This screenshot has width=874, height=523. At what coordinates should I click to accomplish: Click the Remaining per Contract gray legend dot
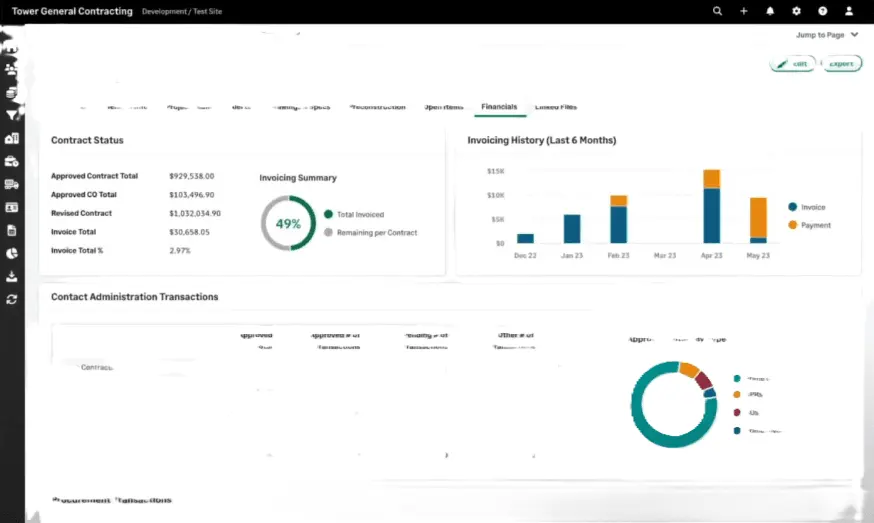click(328, 233)
